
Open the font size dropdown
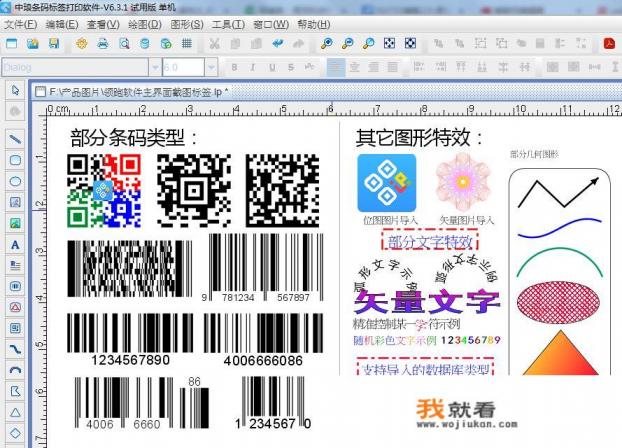click(213, 67)
